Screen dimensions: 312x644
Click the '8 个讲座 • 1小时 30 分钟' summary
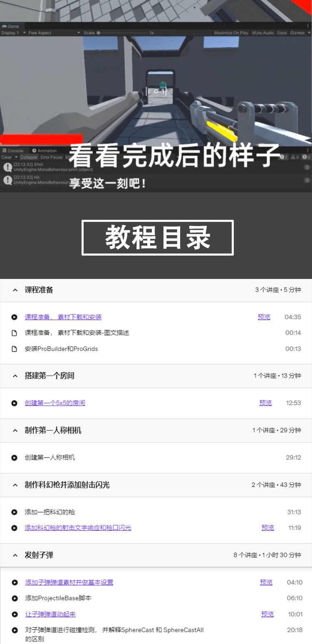tap(267, 555)
